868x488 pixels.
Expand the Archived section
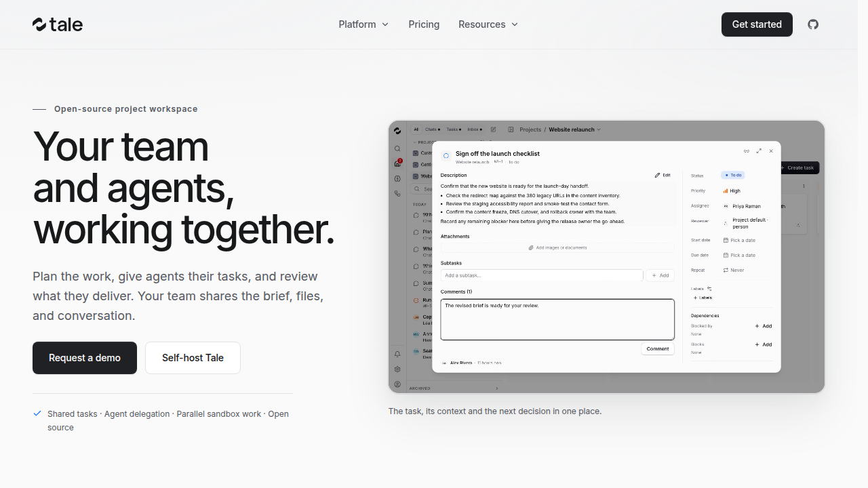(x=453, y=388)
